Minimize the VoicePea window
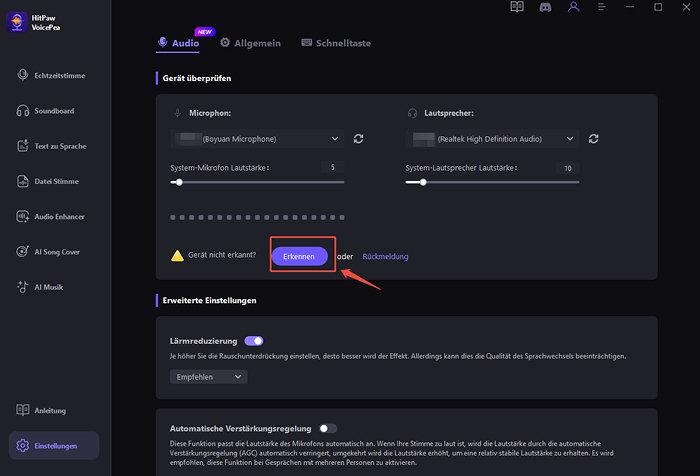 (x=630, y=7)
